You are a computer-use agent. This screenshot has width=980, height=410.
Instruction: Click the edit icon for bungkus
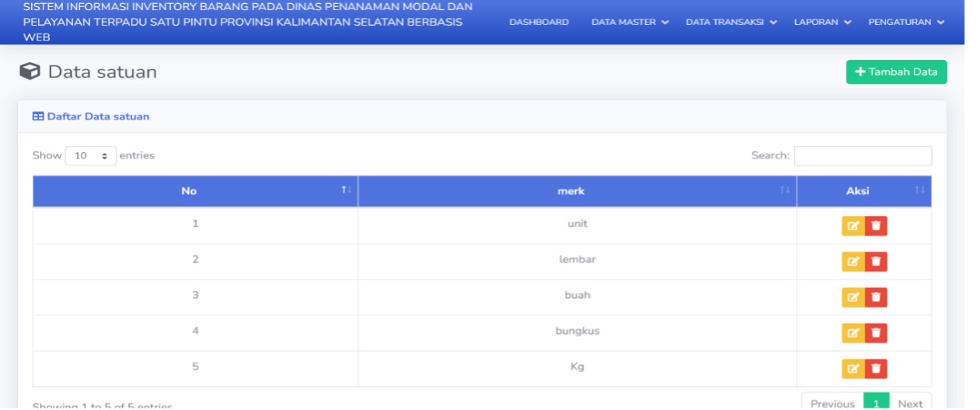click(853, 333)
